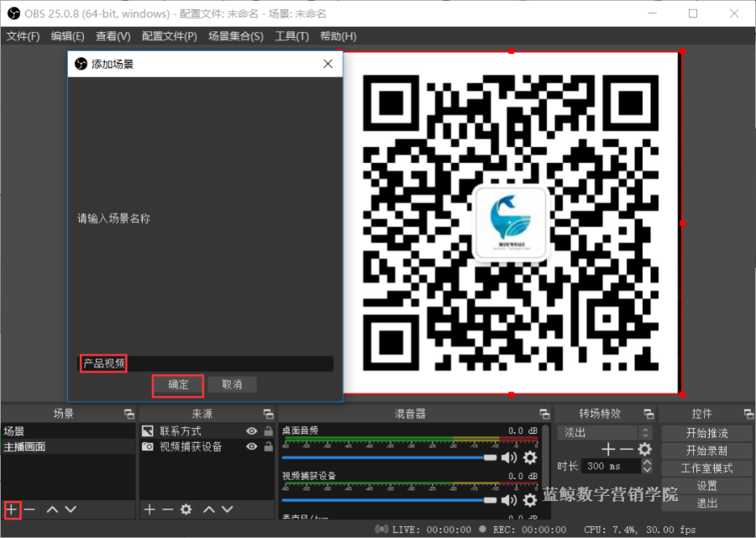This screenshot has width=756, height=538.
Task: Confirm scene name with 确定 button
Action: [178, 384]
